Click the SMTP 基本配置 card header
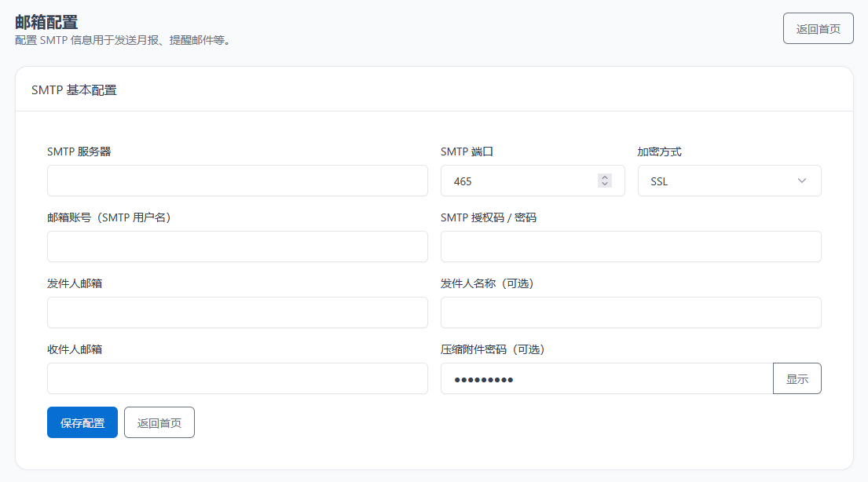The height and width of the screenshot is (482, 868). (74, 89)
